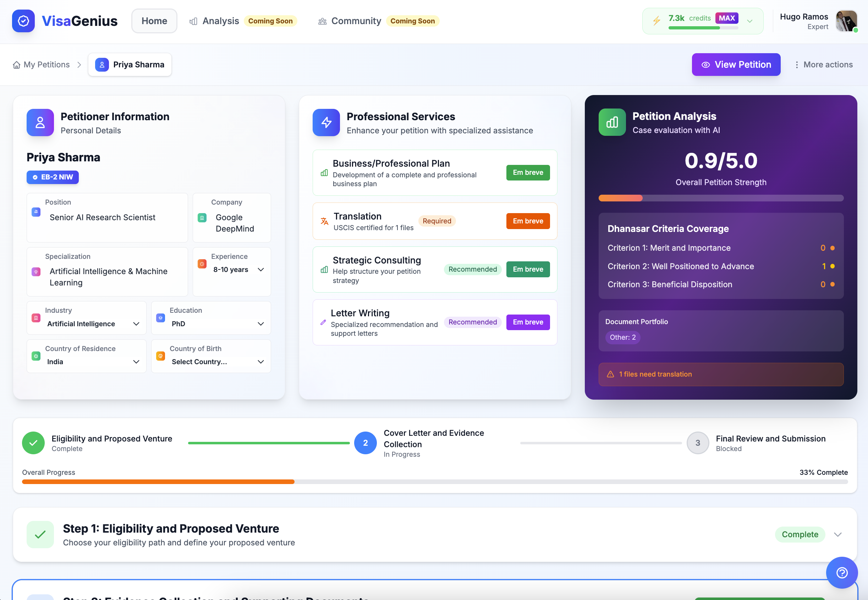Click the View Petition button
This screenshot has width=868, height=600.
tap(736, 65)
